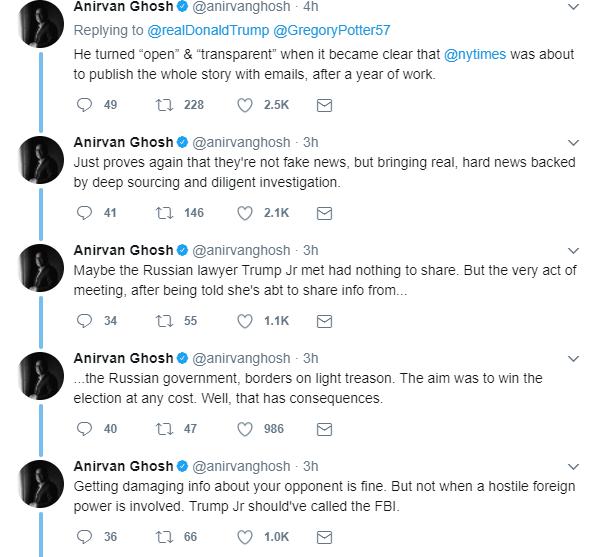Send the nytimes tweet via direct message
603x557 pixels.
pos(324,105)
